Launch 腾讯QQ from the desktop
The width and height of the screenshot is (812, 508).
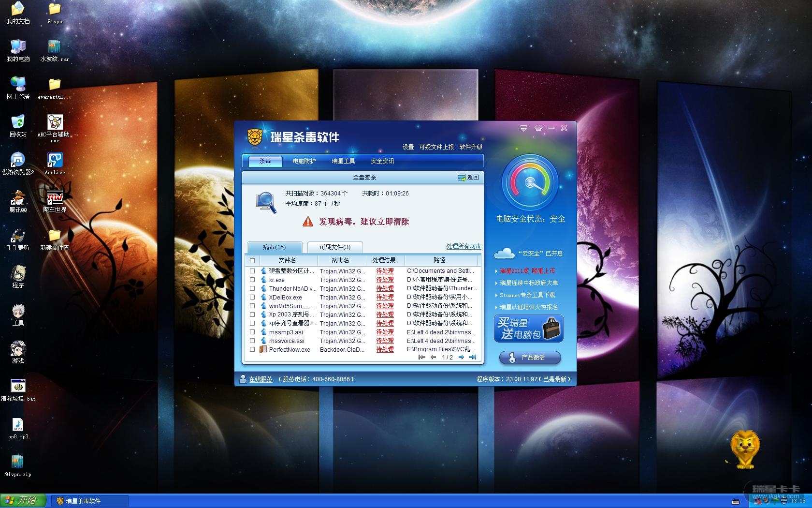[18, 201]
